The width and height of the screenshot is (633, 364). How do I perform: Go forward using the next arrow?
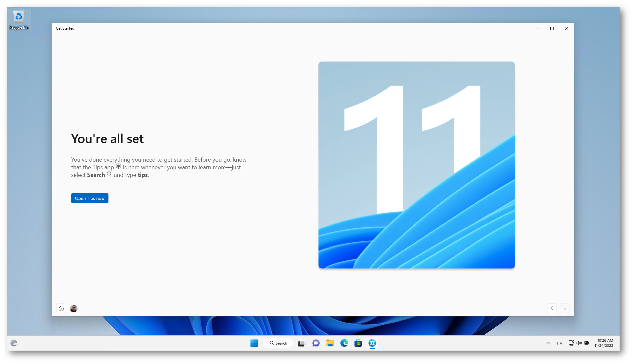565,308
